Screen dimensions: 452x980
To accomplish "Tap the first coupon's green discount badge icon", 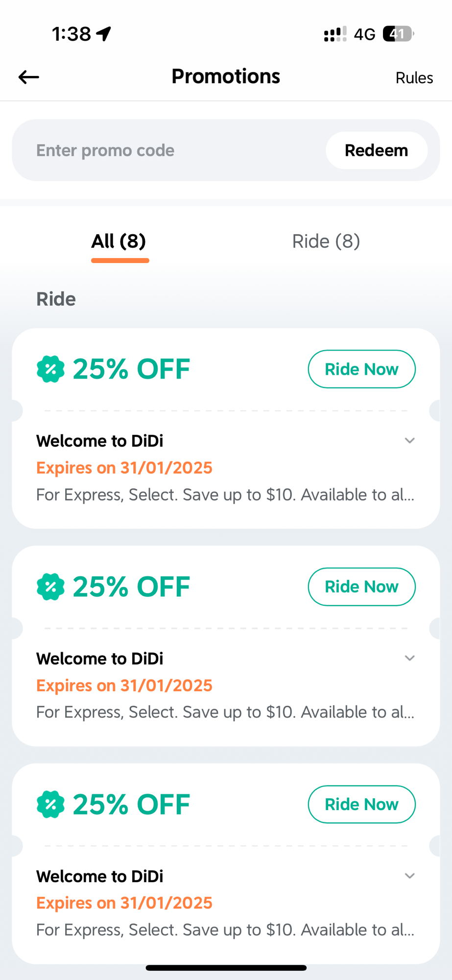I will click(x=50, y=369).
